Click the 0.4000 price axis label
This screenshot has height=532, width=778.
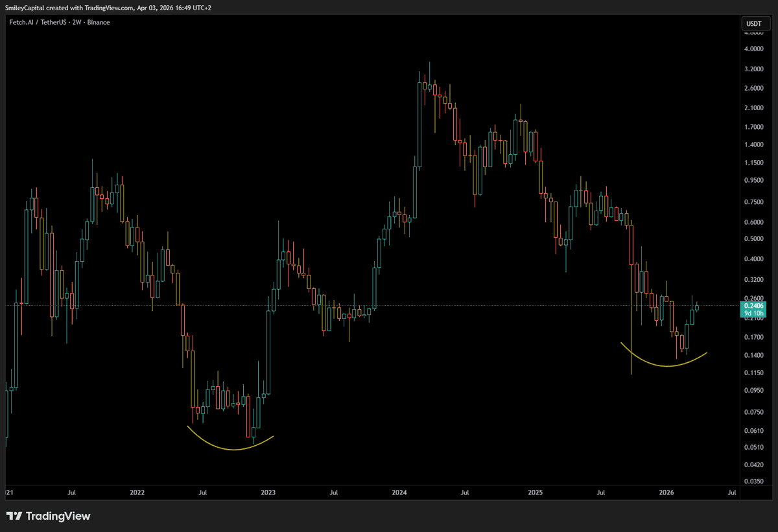754,259
